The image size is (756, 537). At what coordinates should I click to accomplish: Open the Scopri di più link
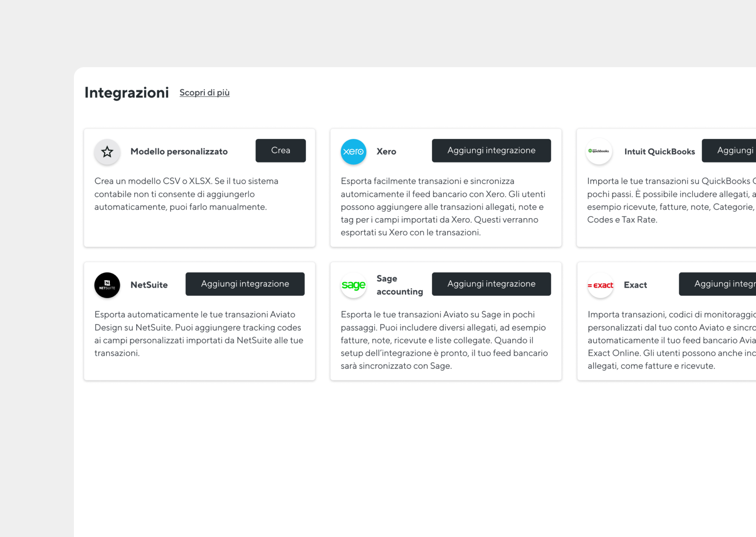[204, 92]
